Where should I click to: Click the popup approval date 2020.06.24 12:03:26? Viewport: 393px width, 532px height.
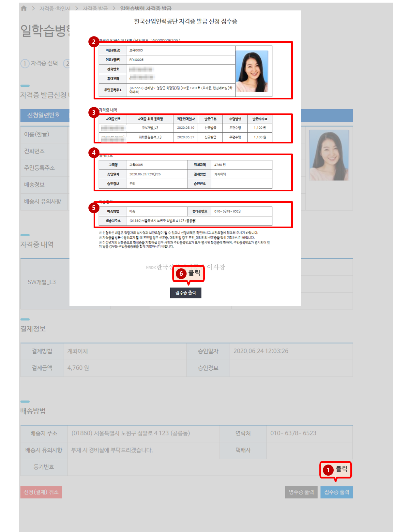pos(145,174)
